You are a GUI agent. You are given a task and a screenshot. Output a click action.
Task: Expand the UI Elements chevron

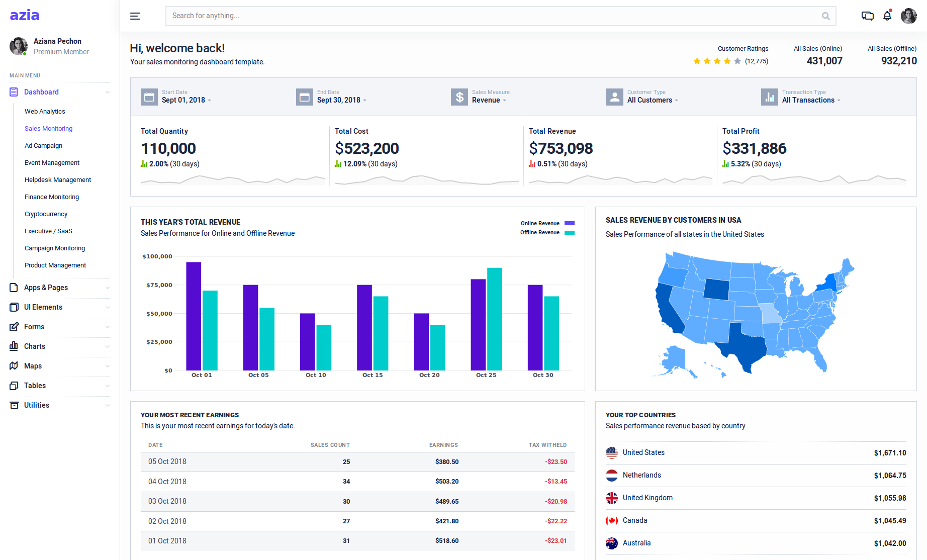pyautogui.click(x=108, y=307)
